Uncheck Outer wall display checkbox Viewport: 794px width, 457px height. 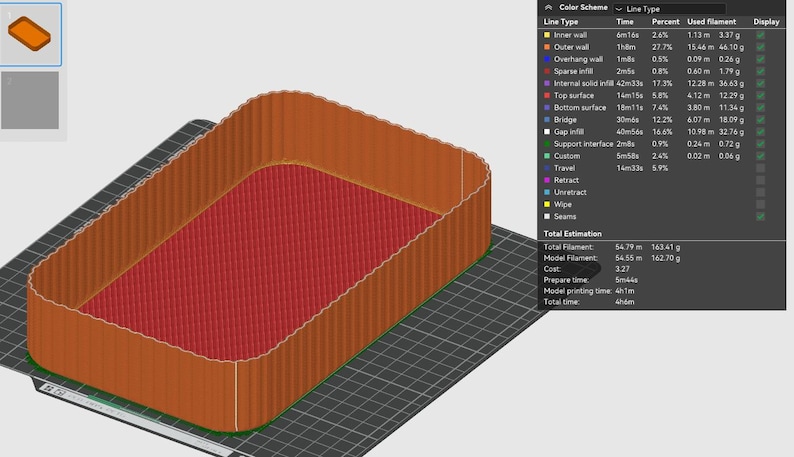[760, 47]
